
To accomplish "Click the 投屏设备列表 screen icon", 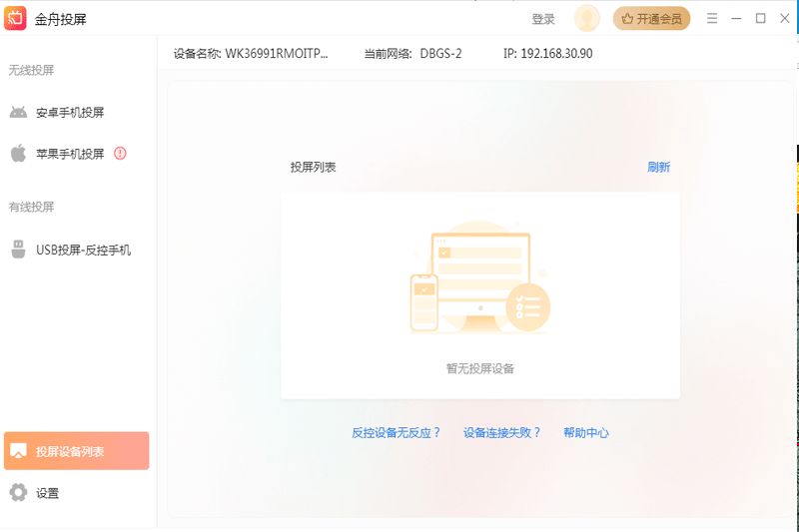I will pyautogui.click(x=18, y=451).
